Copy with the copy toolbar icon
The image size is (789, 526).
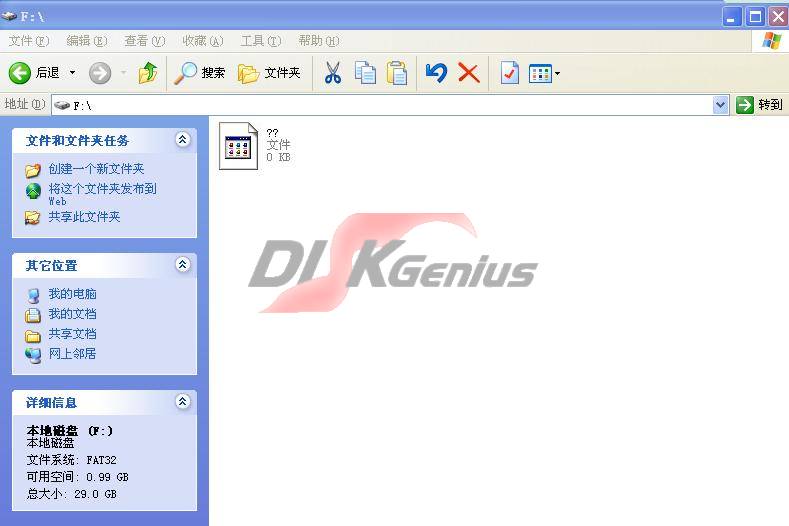pyautogui.click(x=365, y=73)
